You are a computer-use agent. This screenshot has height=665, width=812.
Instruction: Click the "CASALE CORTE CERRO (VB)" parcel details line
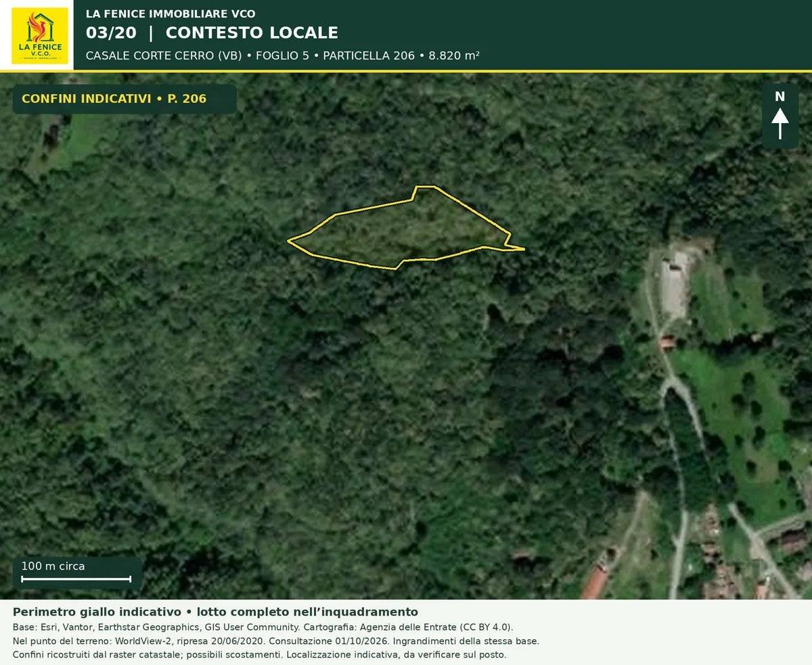tap(283, 55)
